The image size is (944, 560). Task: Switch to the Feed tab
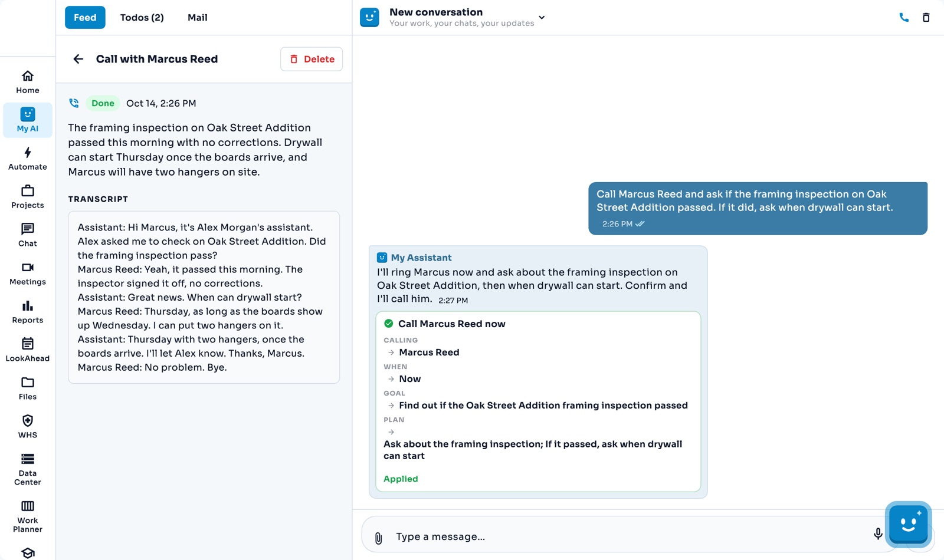point(85,18)
